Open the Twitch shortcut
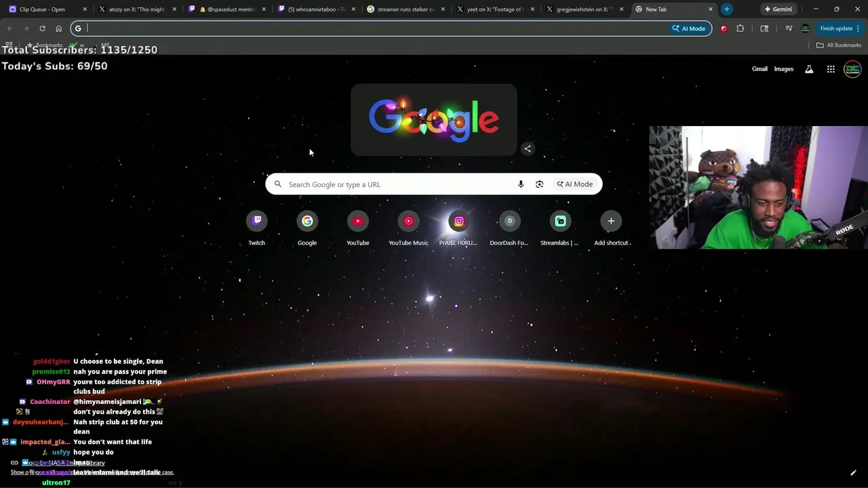 (x=256, y=229)
